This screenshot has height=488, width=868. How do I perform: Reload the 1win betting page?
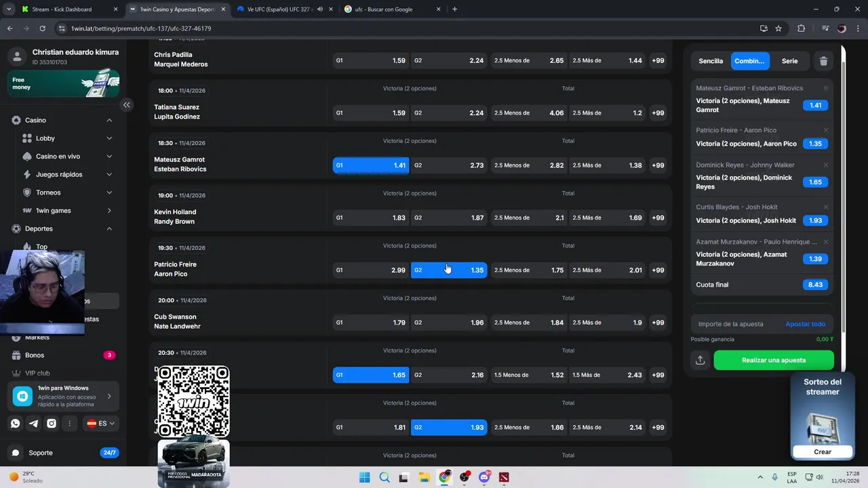[x=42, y=28]
